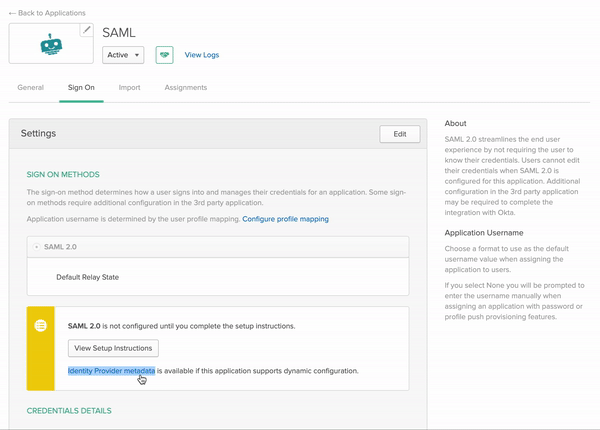Open the Identity Provider metadata link
Image resolution: width=600 pixels, height=430 pixels.
(111, 371)
